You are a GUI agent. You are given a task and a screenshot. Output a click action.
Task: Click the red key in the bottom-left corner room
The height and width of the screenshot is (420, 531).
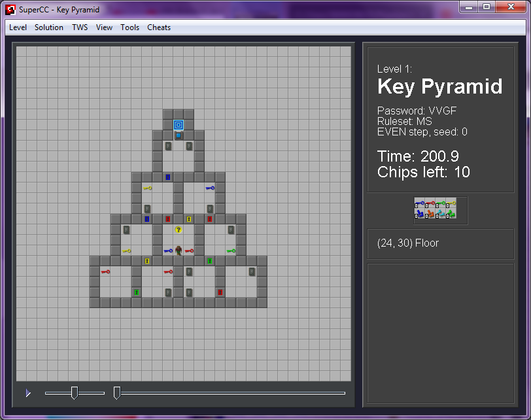pos(105,271)
